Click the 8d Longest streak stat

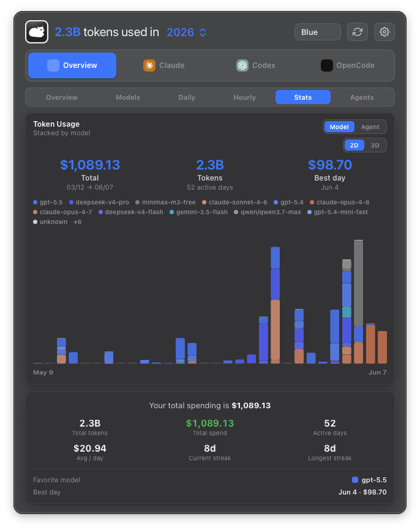tap(330, 452)
